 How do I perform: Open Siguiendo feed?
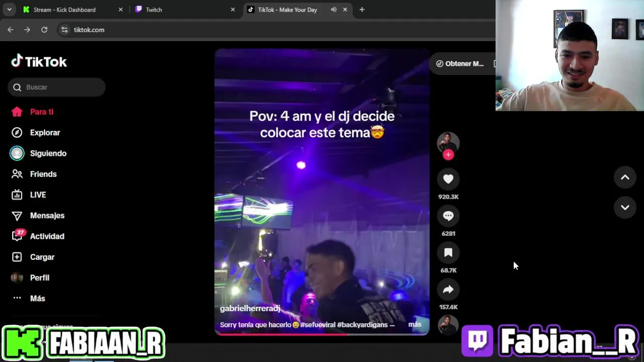(39, 153)
